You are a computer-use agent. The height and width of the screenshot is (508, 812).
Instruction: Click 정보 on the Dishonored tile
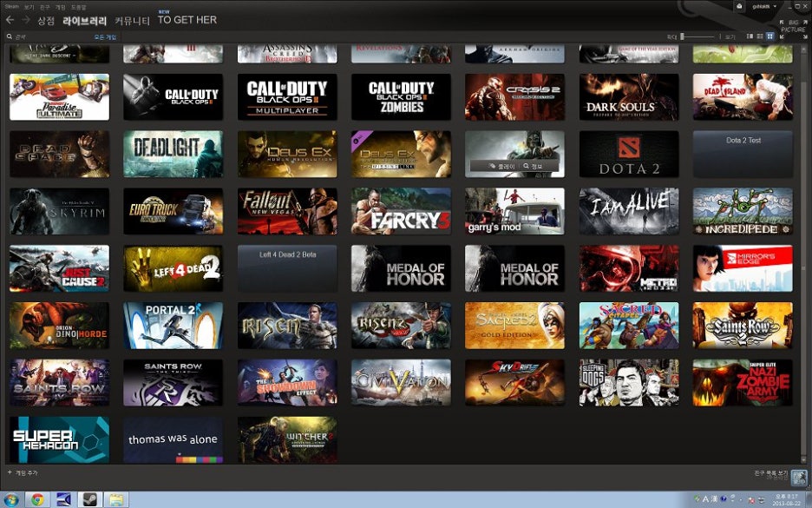pyautogui.click(x=533, y=166)
